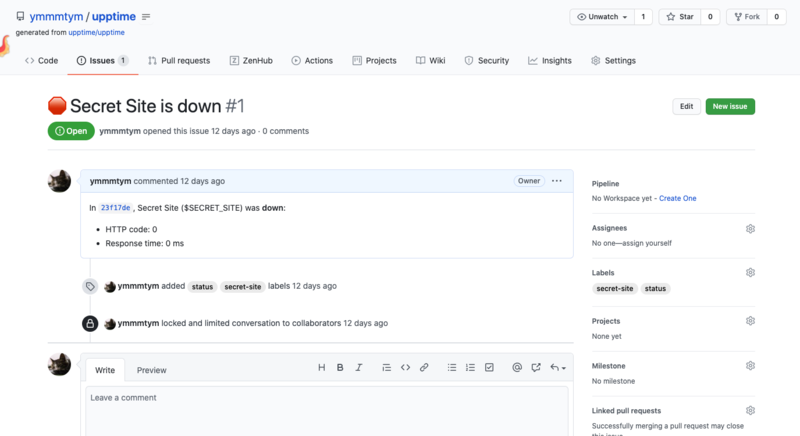This screenshot has height=436, width=800.
Task: Insert a task list checkbox
Action: (x=489, y=367)
